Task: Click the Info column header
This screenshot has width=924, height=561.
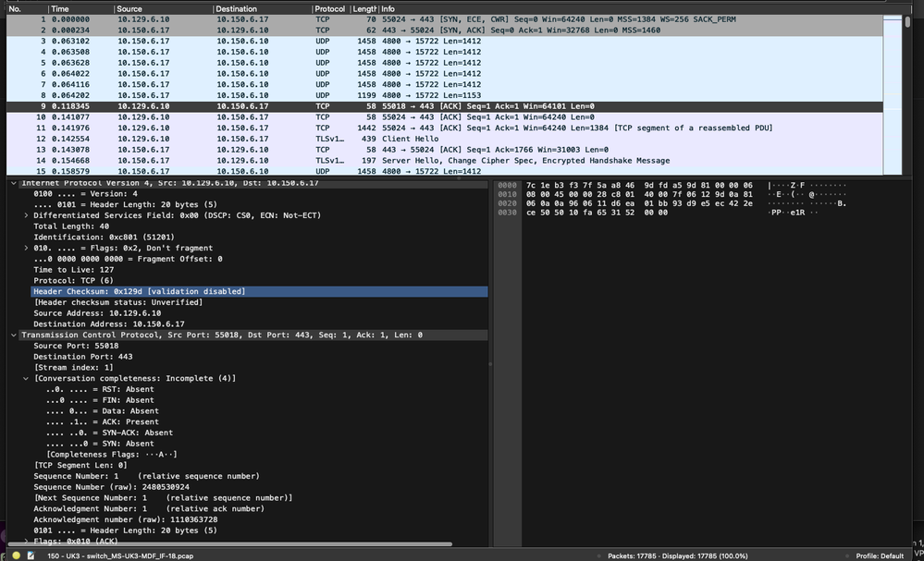Action: (x=631, y=9)
